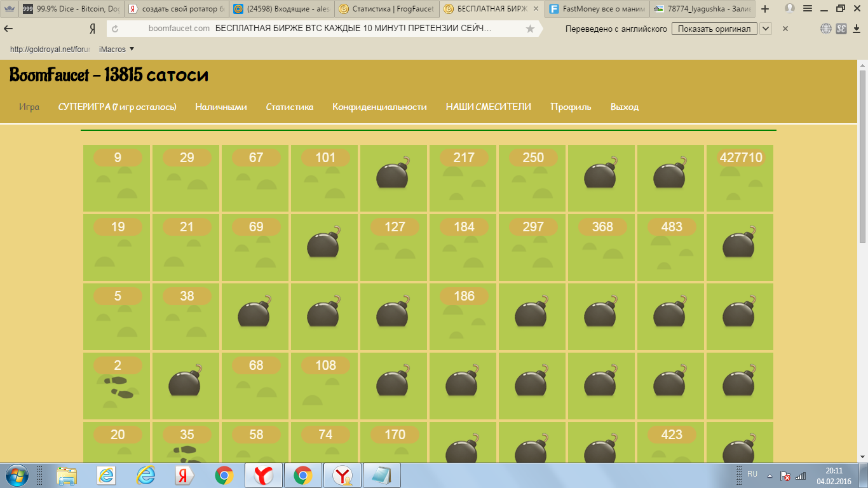Open the 'НАШИ СМЕСИТЕЛИ' menu item
The image size is (868, 488).
point(489,107)
